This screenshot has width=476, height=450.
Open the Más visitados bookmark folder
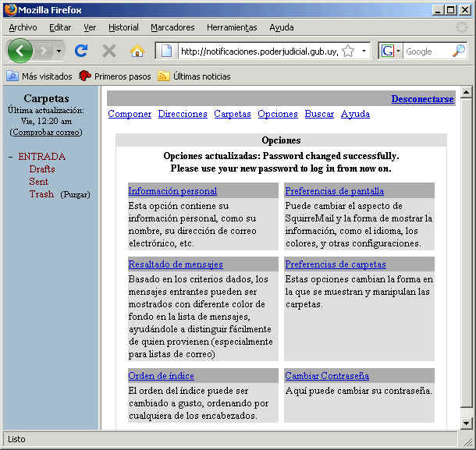(40, 76)
